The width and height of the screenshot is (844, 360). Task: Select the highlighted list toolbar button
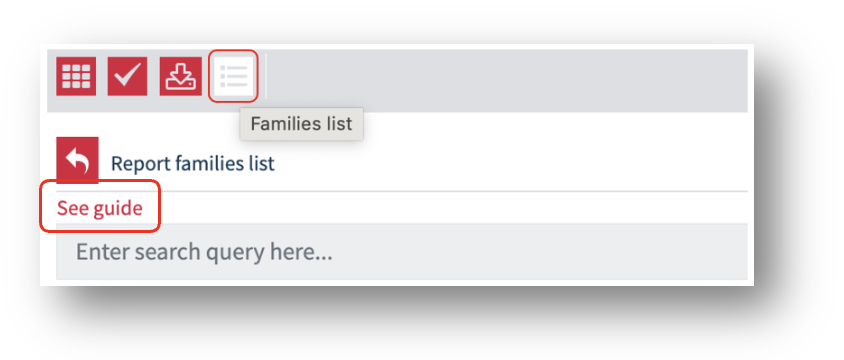coord(234,76)
